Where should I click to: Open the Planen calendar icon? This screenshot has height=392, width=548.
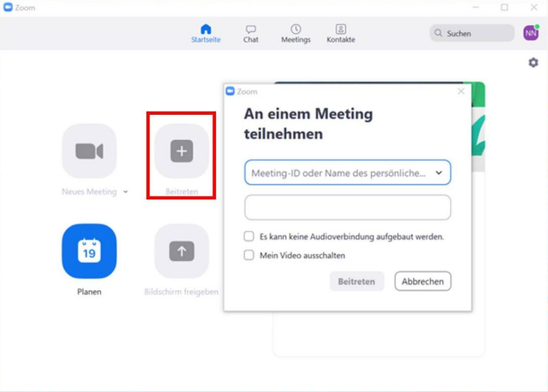click(x=89, y=251)
